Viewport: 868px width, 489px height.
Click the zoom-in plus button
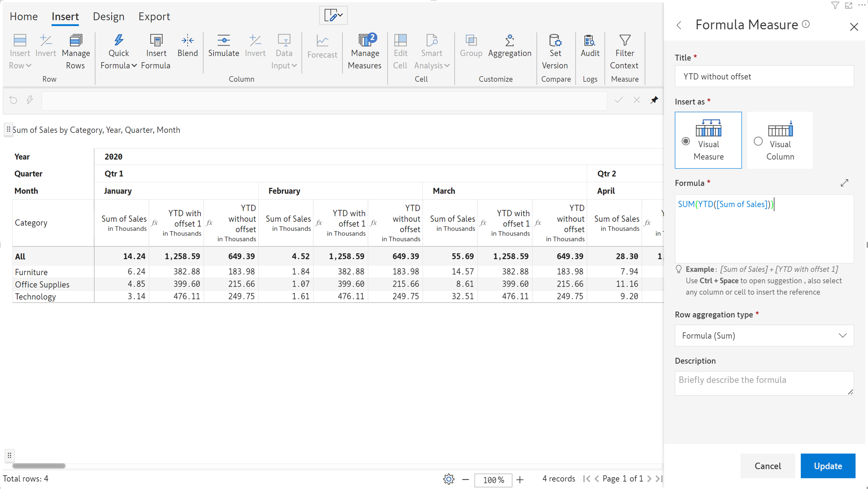(520, 479)
